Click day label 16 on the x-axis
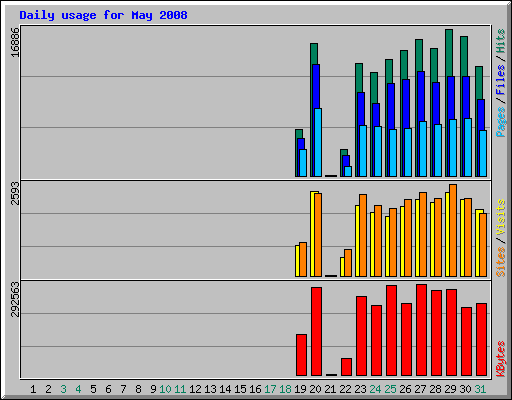Viewport: 512px width, 400px height. tap(255, 389)
